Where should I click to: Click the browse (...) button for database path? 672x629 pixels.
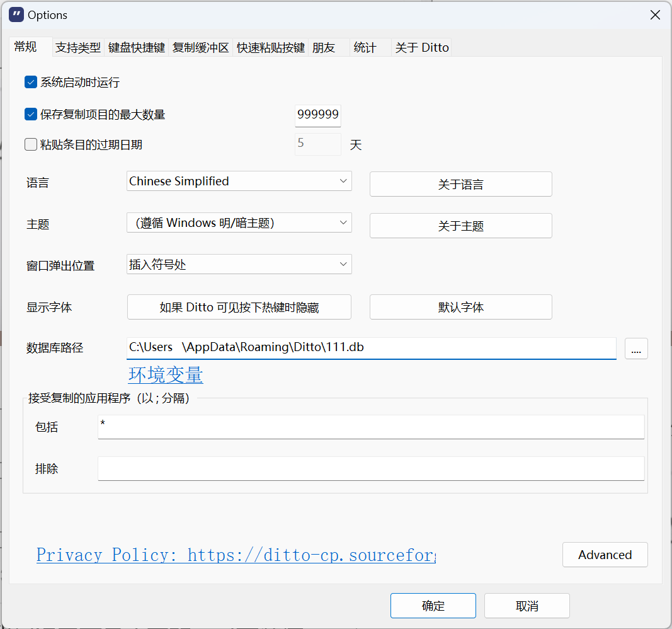(636, 349)
